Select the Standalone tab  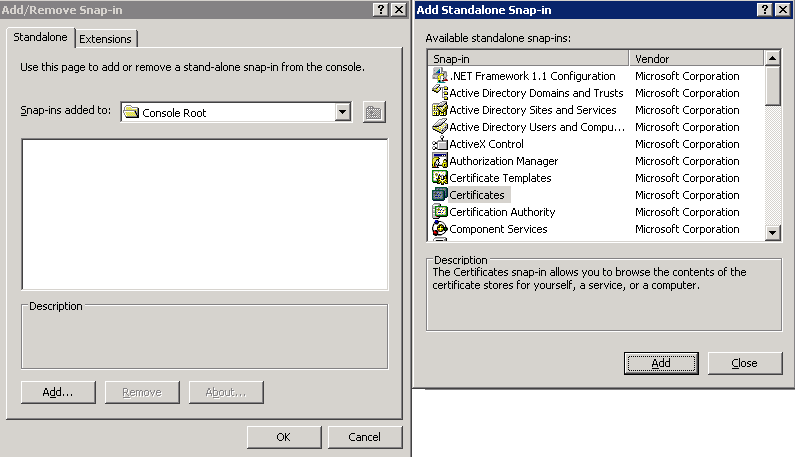pos(41,38)
